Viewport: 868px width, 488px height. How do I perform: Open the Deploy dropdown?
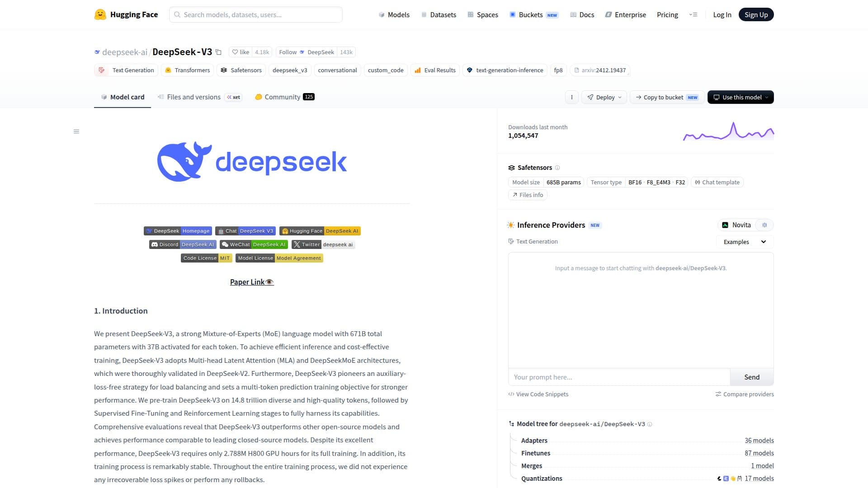click(604, 97)
